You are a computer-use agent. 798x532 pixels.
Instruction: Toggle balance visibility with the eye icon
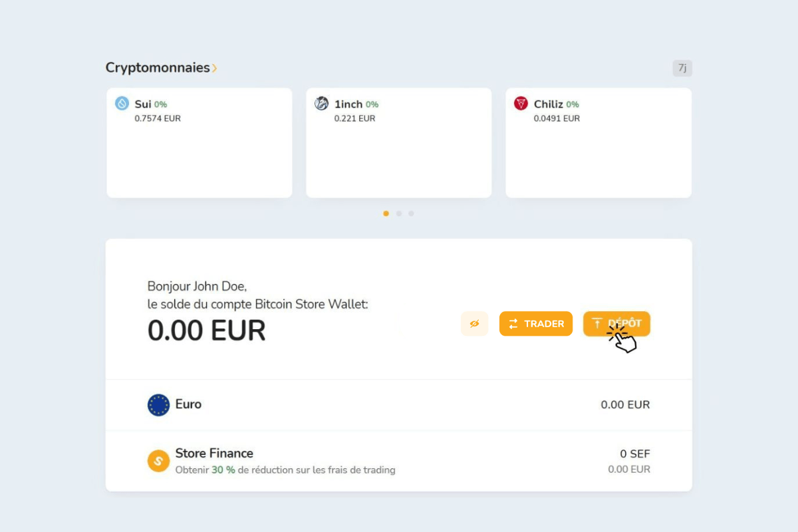click(474, 323)
